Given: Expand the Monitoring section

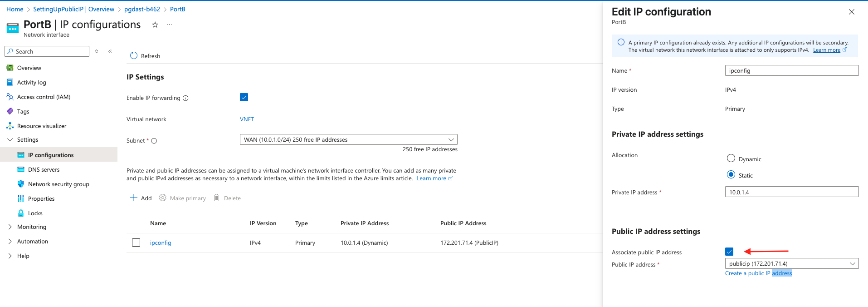Looking at the screenshot, I should (x=10, y=227).
